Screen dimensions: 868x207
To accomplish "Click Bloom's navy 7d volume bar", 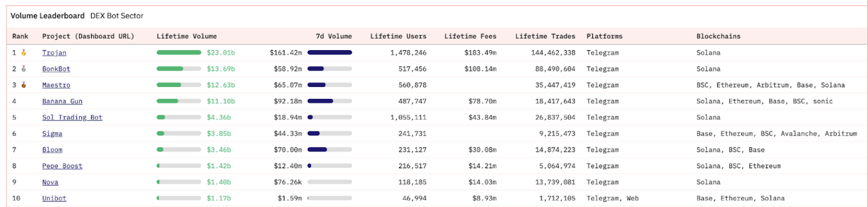I will pos(317,150).
